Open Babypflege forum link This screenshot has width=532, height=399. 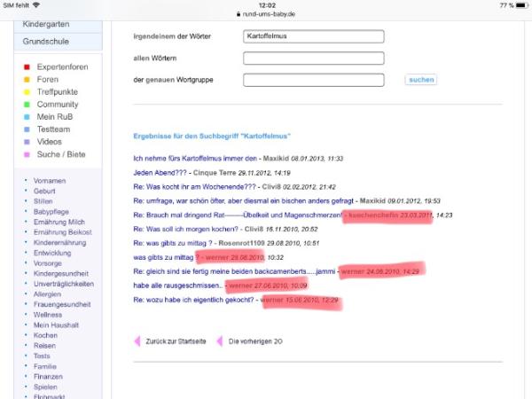click(51, 212)
